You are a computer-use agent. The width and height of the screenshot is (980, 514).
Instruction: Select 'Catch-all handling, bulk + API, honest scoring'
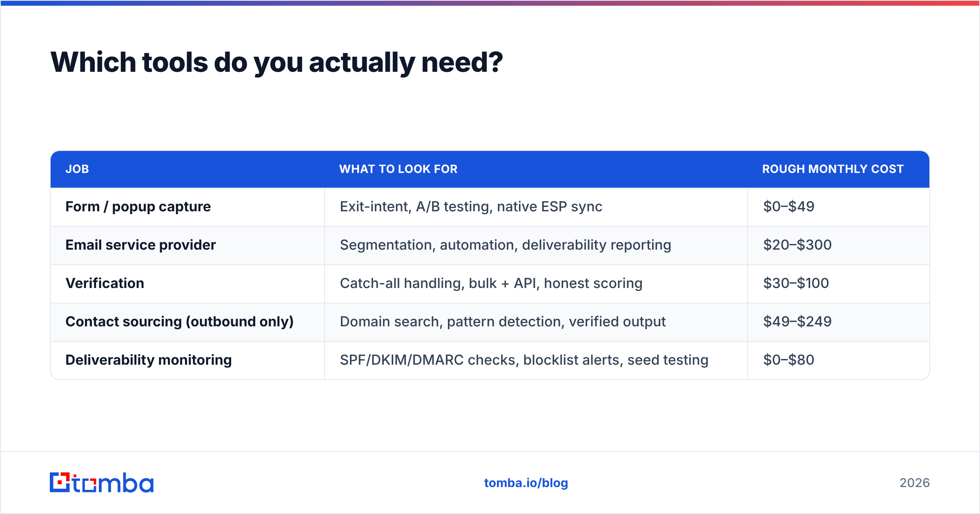pyautogui.click(x=491, y=283)
